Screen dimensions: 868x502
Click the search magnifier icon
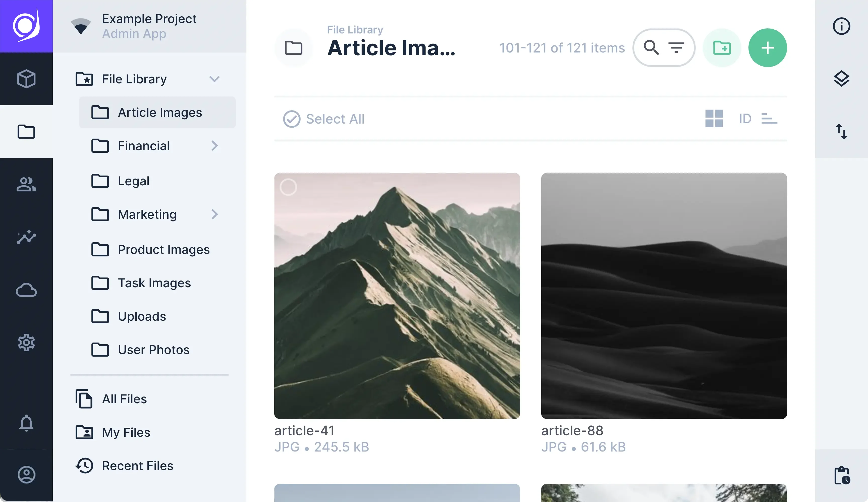pyautogui.click(x=651, y=47)
